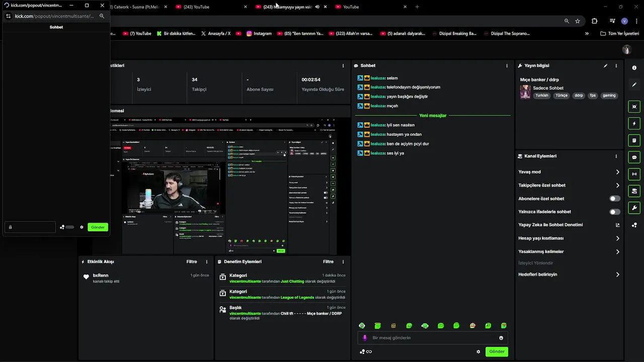644x362 pixels.
Task: Open statistics panel three-dot menu
Action: [x=343, y=66]
